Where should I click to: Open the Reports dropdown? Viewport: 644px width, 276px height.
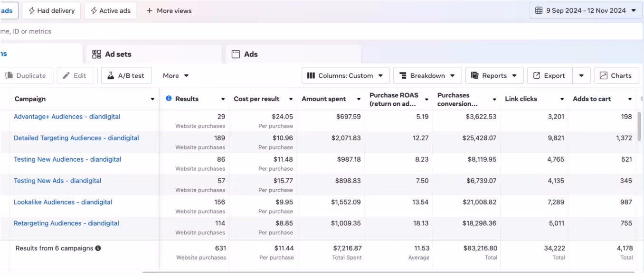(x=494, y=75)
